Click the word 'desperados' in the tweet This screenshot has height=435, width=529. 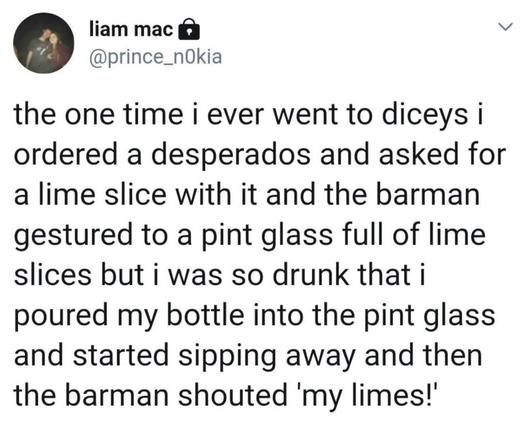pos(231,156)
